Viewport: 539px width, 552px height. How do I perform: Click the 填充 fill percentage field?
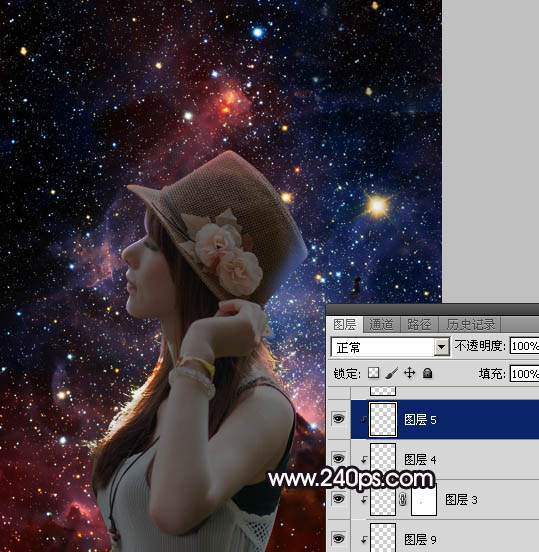coord(525,374)
